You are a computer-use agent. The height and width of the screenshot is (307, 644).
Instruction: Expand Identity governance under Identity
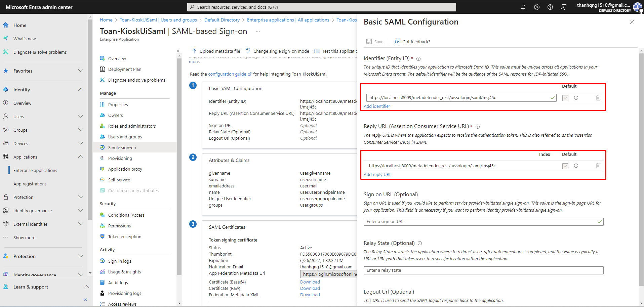[x=81, y=211]
